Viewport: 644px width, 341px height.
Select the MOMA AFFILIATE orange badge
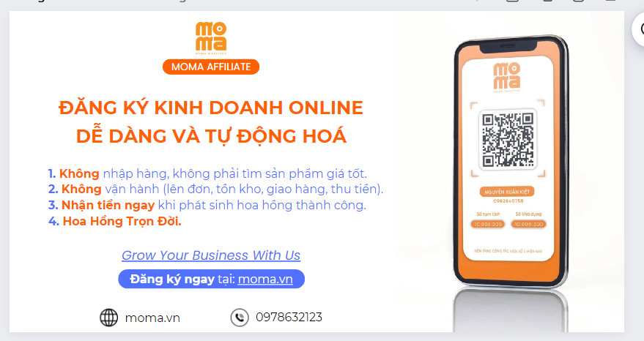[211, 67]
